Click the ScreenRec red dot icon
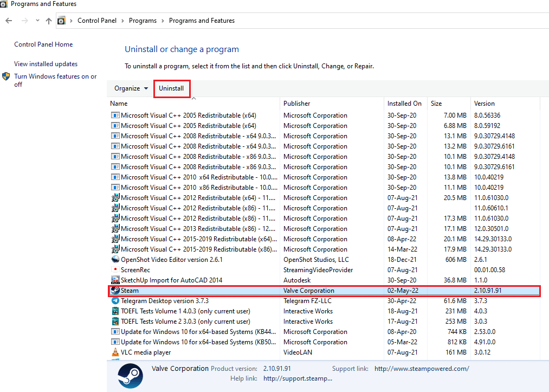 pyautogui.click(x=115, y=270)
